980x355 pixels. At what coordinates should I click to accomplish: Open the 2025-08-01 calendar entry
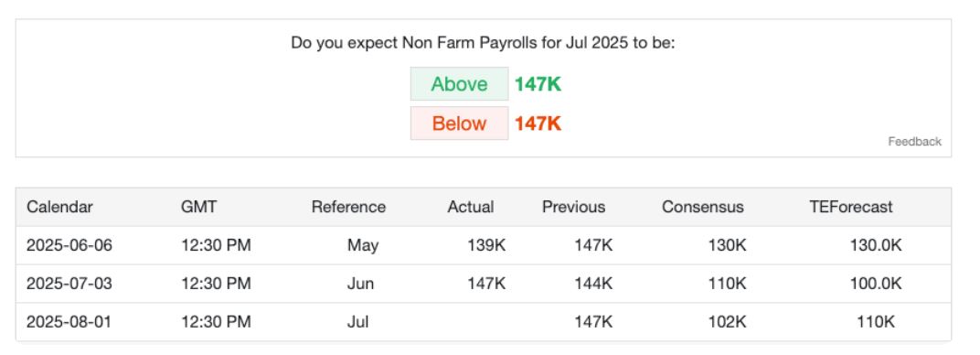point(69,322)
